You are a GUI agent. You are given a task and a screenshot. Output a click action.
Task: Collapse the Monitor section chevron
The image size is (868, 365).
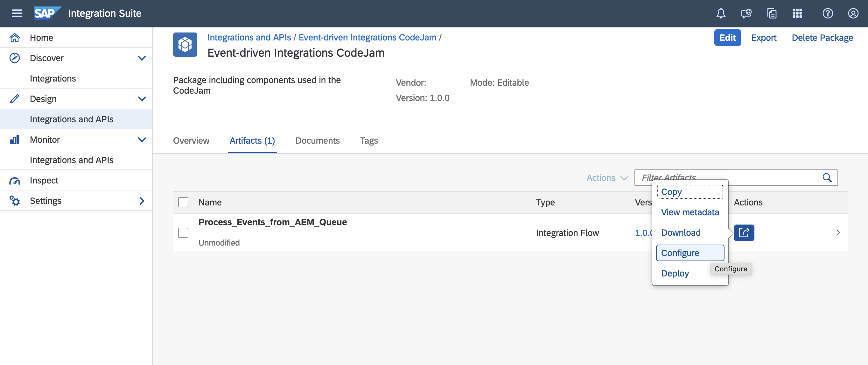[142, 140]
